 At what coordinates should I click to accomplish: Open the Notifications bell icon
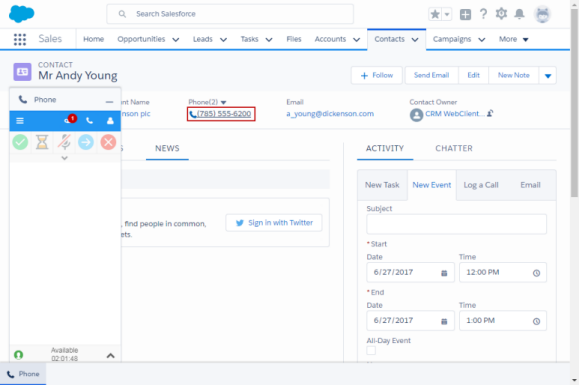click(x=520, y=14)
